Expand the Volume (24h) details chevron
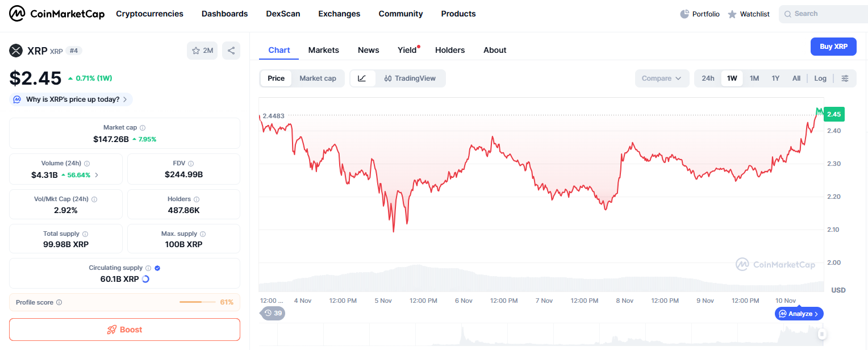Image resolution: width=868 pixels, height=350 pixels. pyautogui.click(x=97, y=175)
